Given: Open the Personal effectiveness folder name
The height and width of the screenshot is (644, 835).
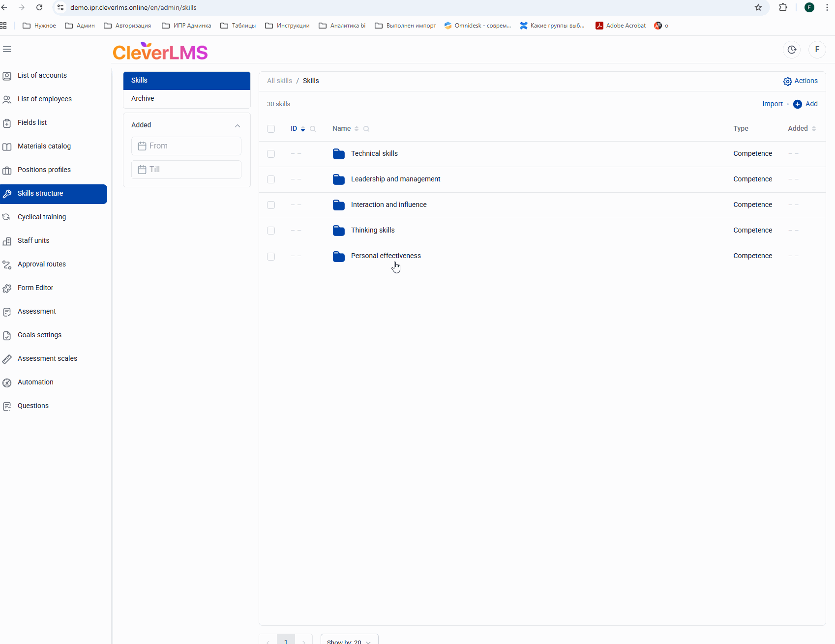Looking at the screenshot, I should click(x=386, y=256).
